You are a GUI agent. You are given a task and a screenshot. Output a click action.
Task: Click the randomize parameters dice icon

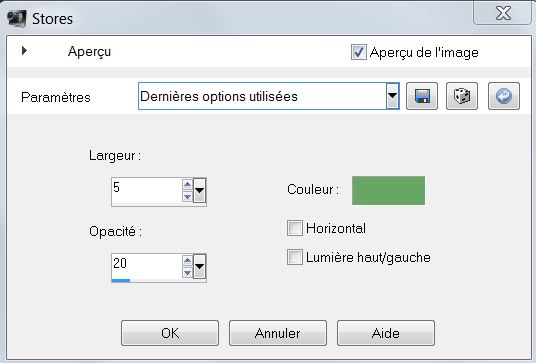[x=462, y=96]
